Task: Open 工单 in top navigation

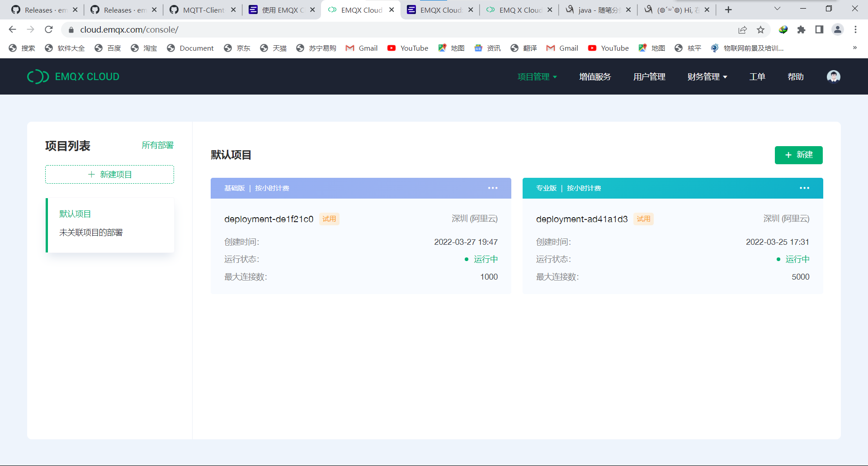Action: (x=757, y=77)
